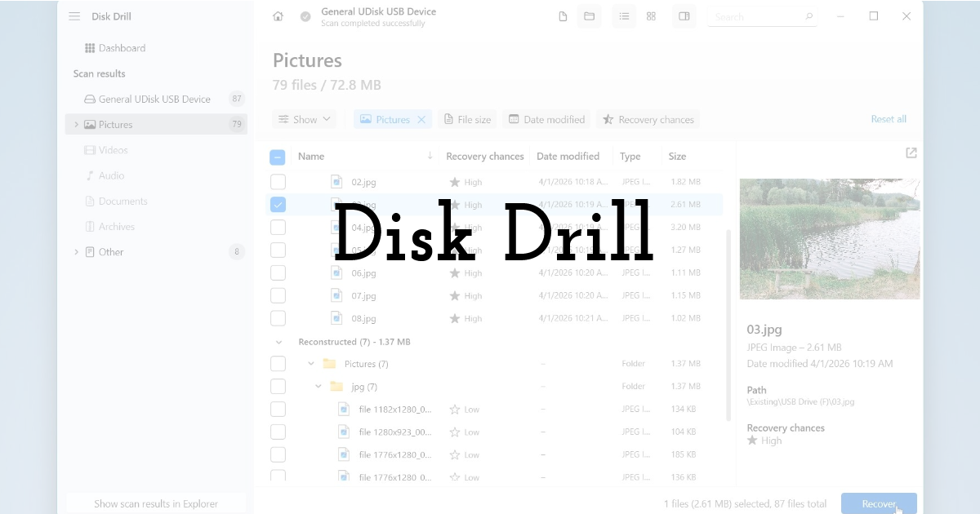This screenshot has height=514, width=980.
Task: Filter results by Recovery chances star
Action: coord(648,119)
